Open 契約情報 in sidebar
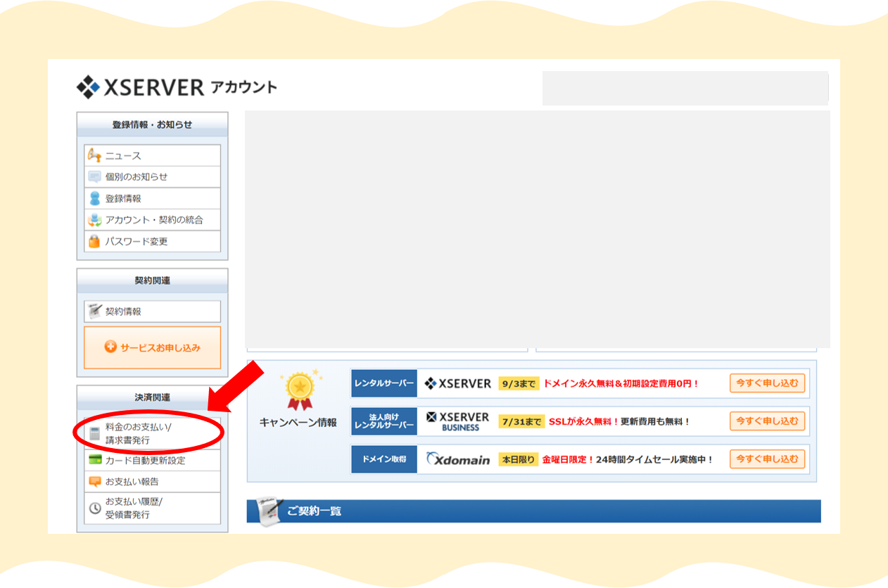This screenshot has width=888, height=588. point(152,311)
